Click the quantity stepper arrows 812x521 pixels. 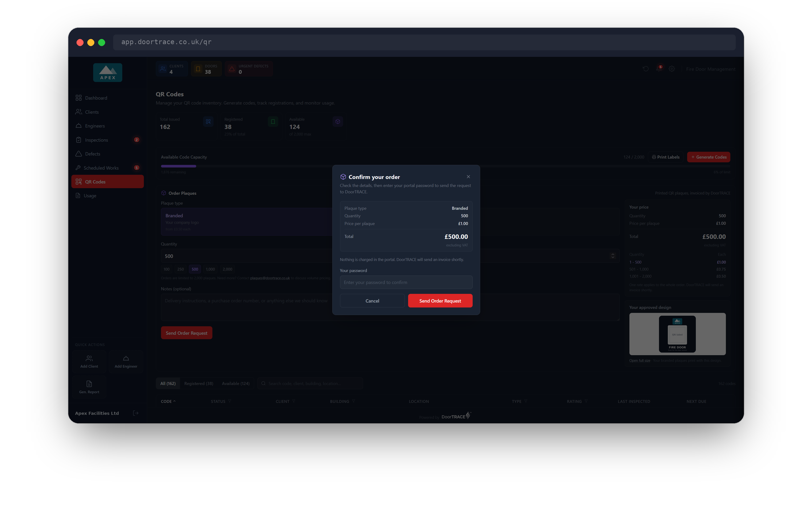pos(613,256)
